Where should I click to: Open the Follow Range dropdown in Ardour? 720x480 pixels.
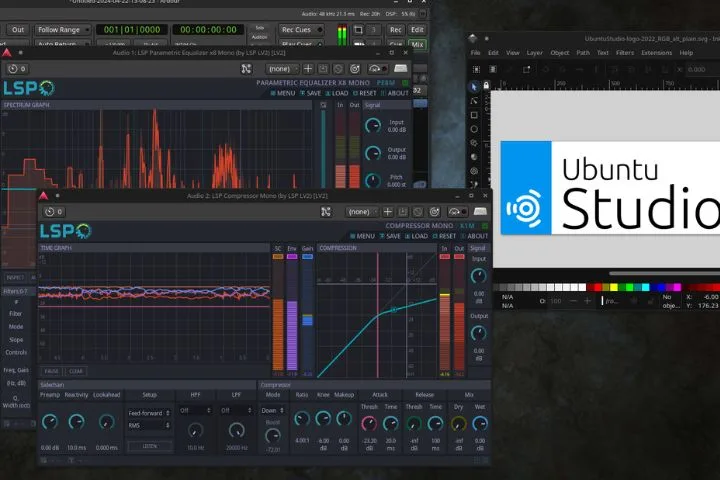(62, 29)
